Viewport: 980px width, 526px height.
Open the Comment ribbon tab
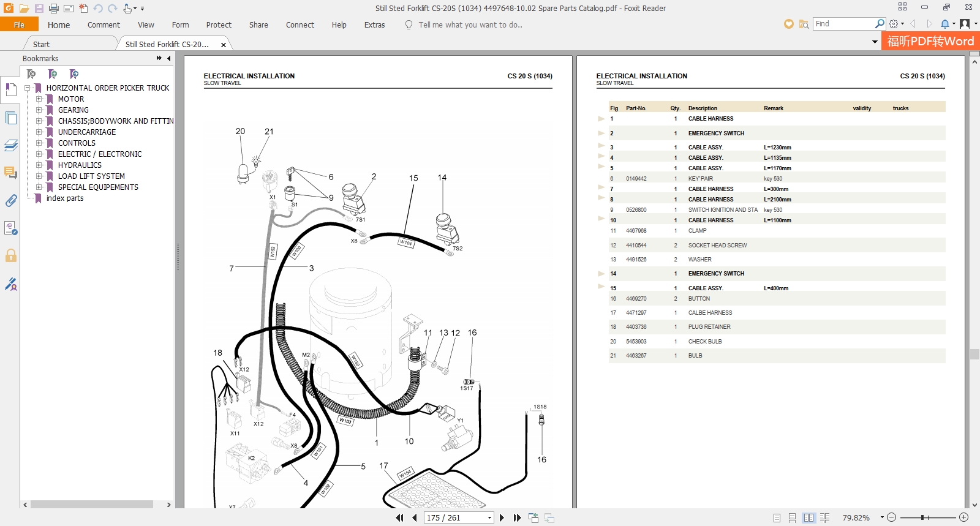pyautogui.click(x=104, y=25)
